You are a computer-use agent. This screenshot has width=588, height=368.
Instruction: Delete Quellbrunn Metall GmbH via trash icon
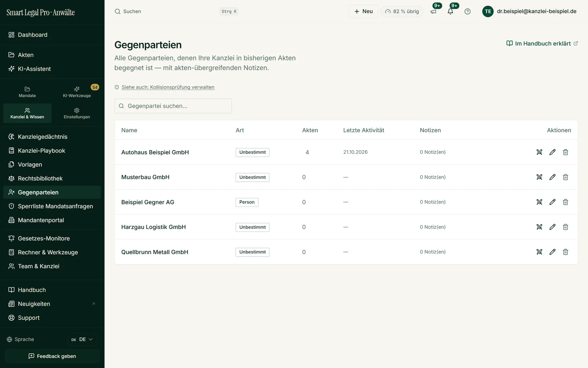[566, 252]
